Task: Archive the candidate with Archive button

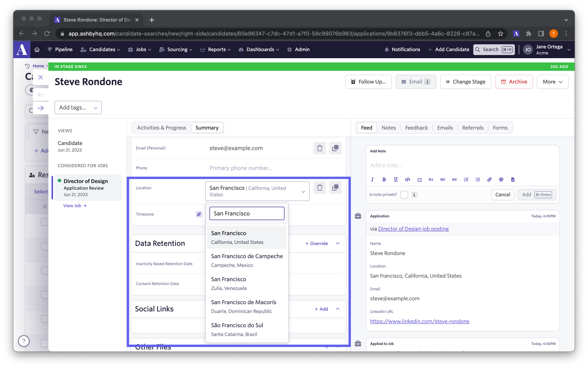Action: [514, 82]
